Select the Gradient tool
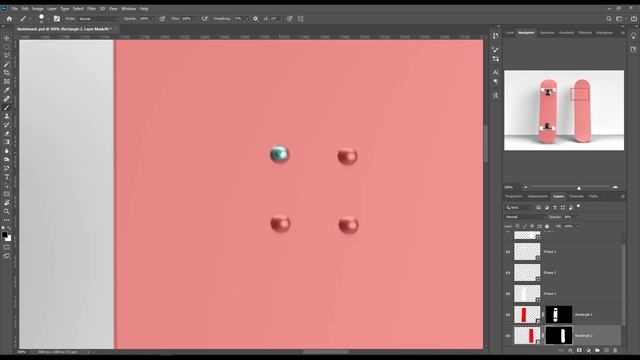This screenshot has height=360, width=640. coord(7,142)
